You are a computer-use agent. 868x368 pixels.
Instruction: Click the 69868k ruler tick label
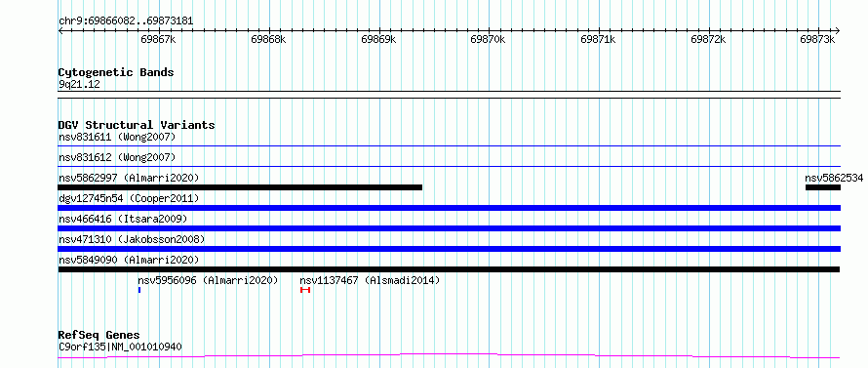coord(268,39)
